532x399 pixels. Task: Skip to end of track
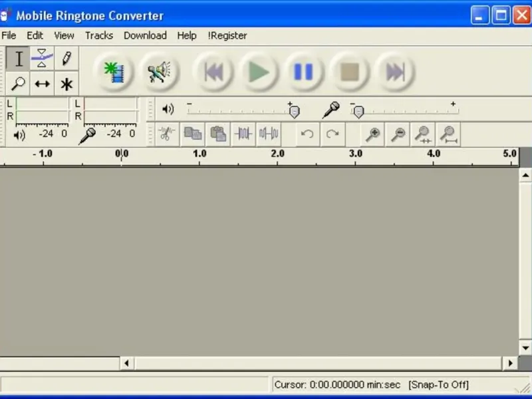pyautogui.click(x=394, y=72)
